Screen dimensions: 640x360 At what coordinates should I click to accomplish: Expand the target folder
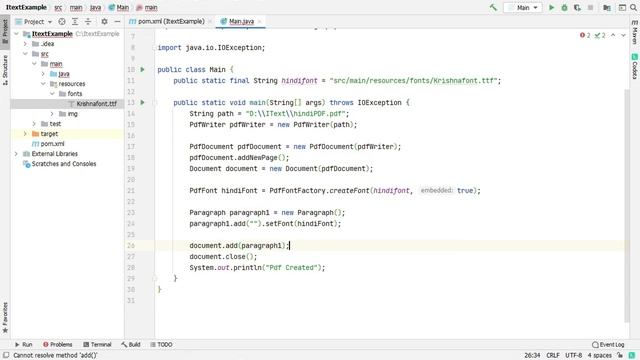(x=25, y=134)
